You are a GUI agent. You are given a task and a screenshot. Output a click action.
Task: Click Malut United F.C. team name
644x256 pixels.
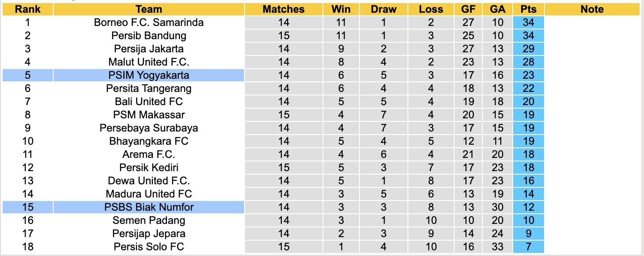coord(149,62)
